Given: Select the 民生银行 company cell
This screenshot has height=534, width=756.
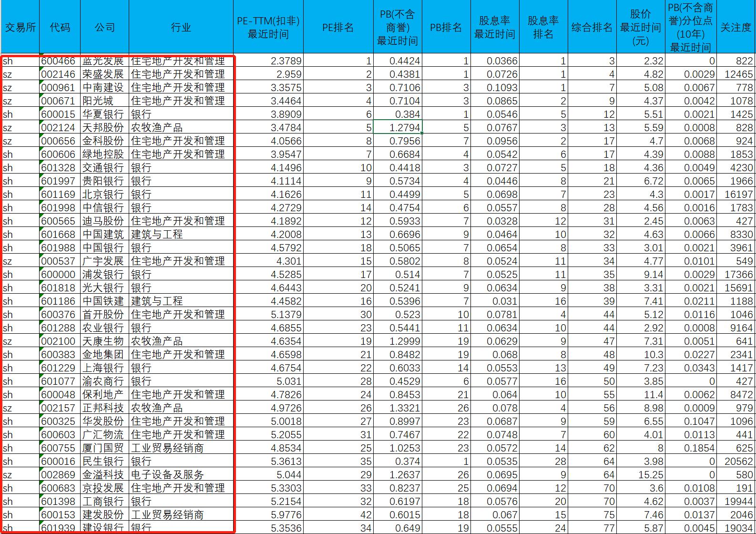Looking at the screenshot, I should point(105,461).
